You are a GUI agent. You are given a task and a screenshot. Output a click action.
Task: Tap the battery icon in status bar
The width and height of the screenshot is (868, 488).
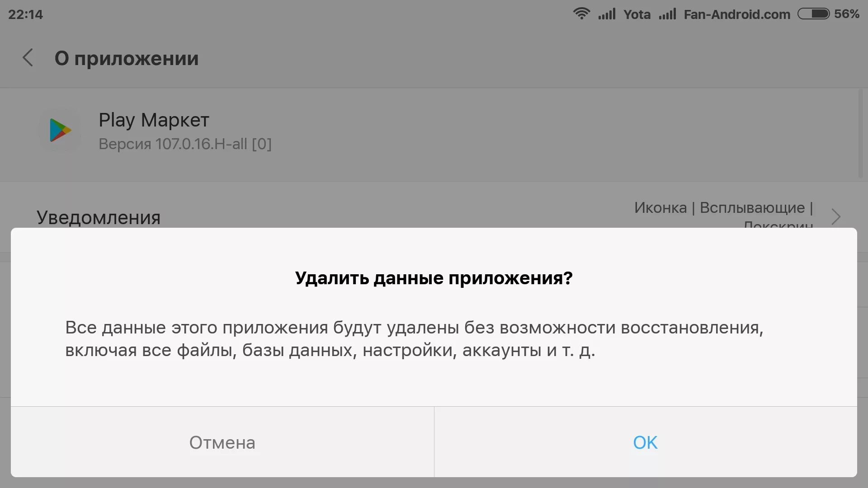click(813, 14)
